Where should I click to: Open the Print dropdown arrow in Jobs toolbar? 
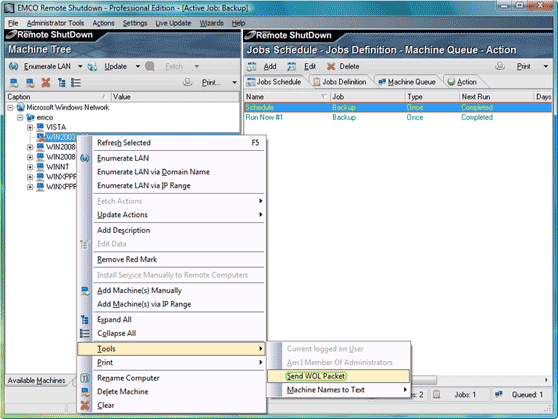(546, 67)
